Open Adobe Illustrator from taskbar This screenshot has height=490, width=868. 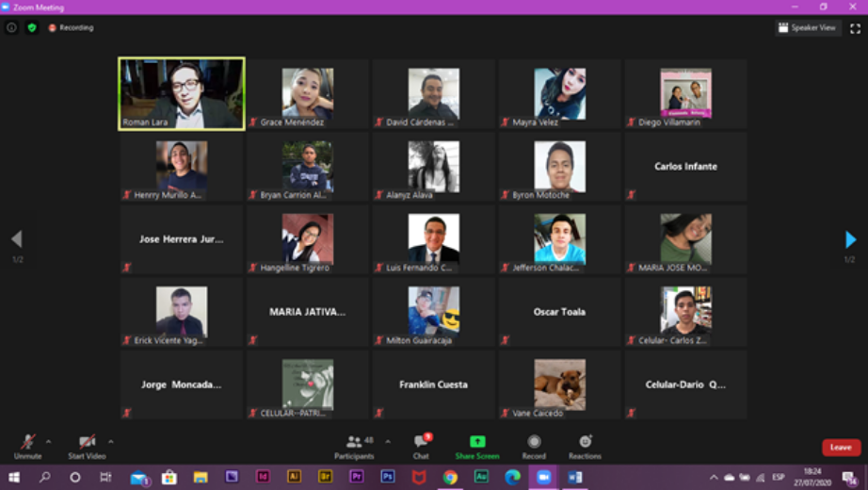(294, 477)
